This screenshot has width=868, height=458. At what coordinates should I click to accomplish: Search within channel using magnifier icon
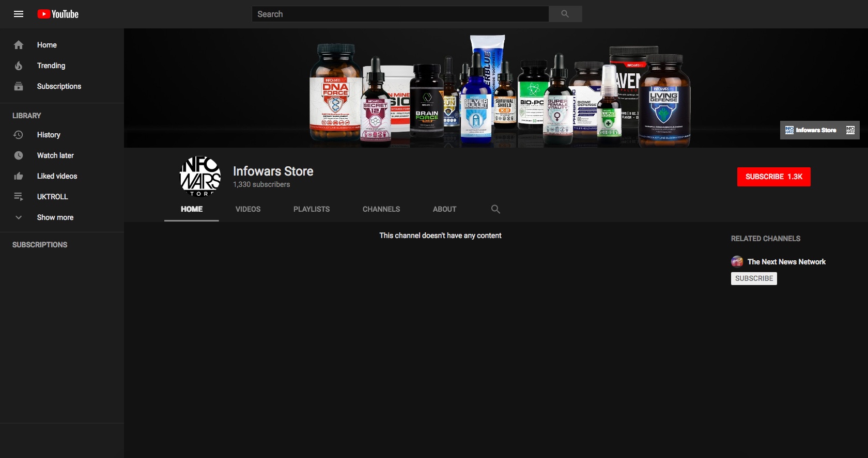495,209
